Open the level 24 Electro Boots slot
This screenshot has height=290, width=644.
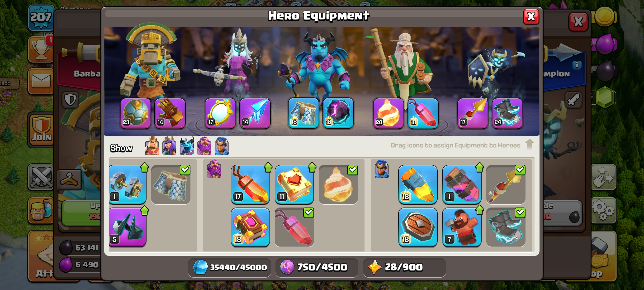click(507, 113)
